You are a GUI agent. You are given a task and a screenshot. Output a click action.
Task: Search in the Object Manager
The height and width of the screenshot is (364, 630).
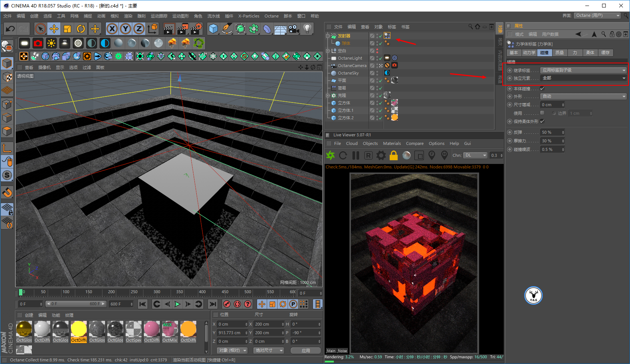tap(471, 26)
